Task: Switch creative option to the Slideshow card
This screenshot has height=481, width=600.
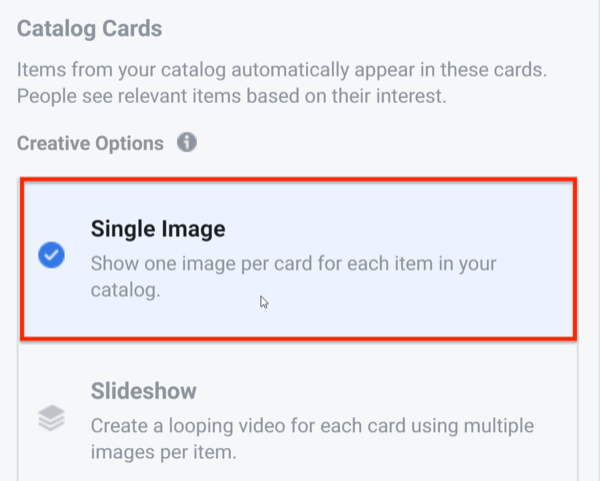Action: tap(298, 410)
